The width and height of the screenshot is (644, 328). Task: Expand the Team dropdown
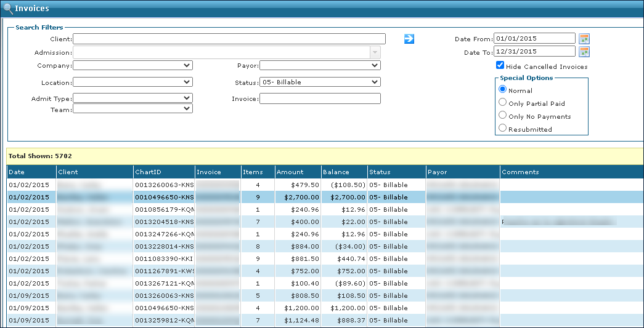132,109
